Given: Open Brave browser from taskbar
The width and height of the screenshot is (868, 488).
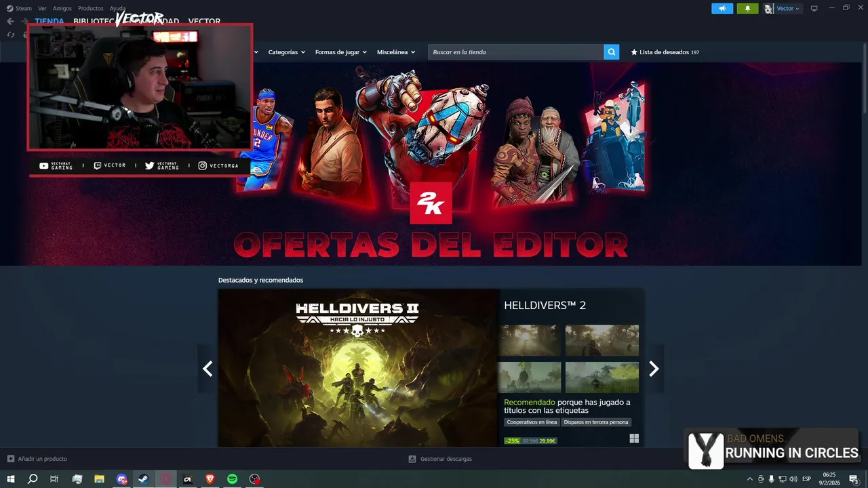Looking at the screenshot, I should pyautogui.click(x=210, y=479).
